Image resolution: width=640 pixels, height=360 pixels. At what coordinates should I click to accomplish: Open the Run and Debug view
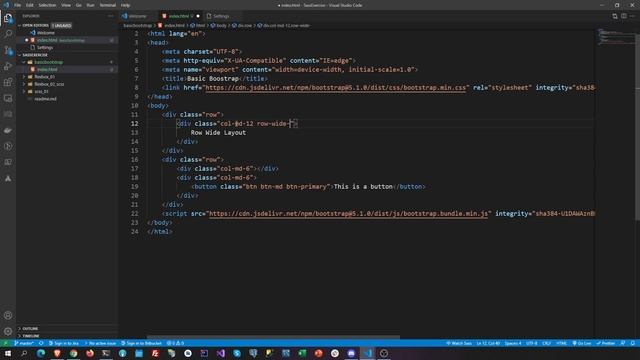coord(8,66)
